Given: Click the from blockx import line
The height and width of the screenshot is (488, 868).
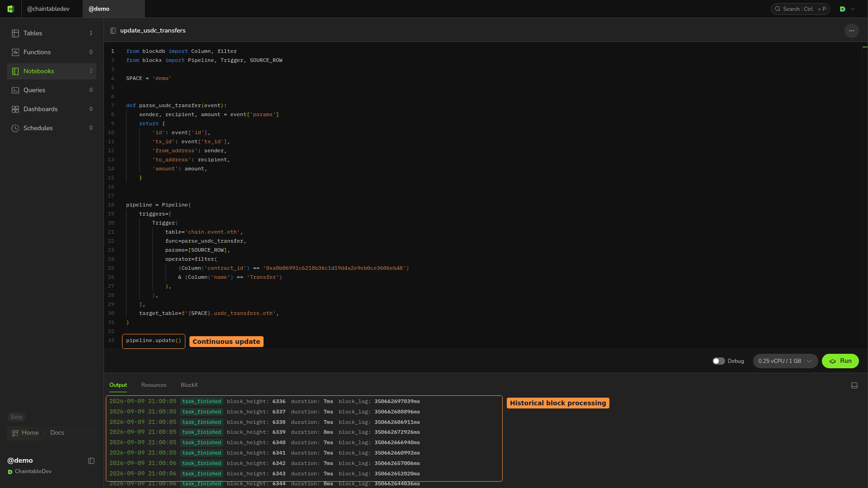Looking at the screenshot, I should [204, 61].
